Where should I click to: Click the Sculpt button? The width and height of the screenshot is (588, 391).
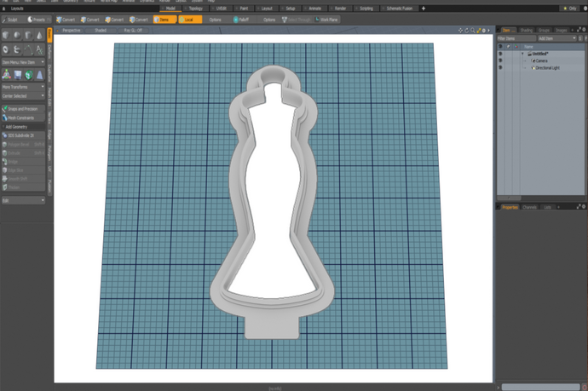click(x=12, y=20)
